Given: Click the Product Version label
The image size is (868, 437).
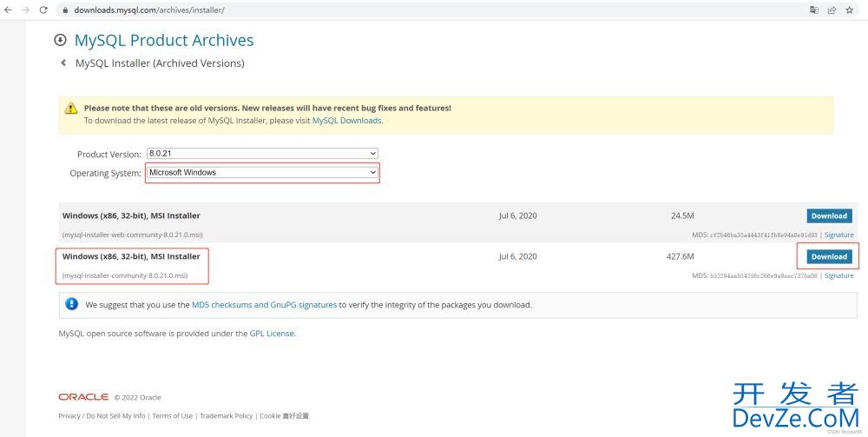Looking at the screenshot, I should 109,155.
